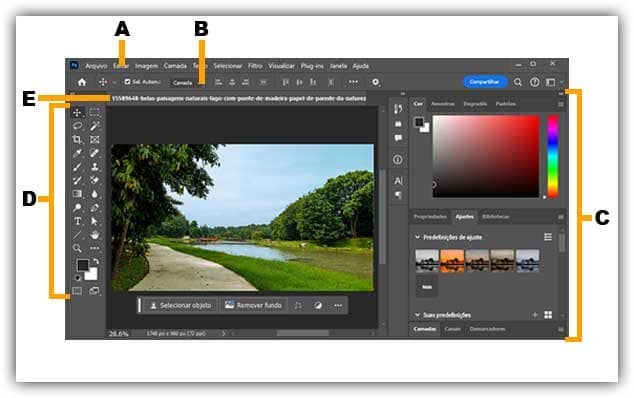Open the workspace switcher icon
Image resolution: width=634 pixels, height=398 pixels.
550,82
